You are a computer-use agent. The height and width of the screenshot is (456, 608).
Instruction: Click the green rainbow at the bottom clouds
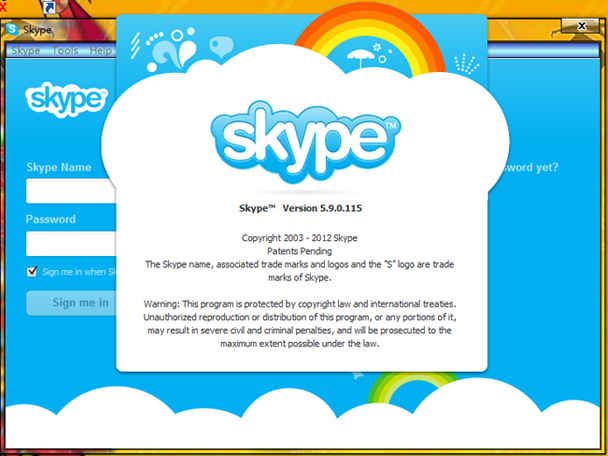pos(412,388)
